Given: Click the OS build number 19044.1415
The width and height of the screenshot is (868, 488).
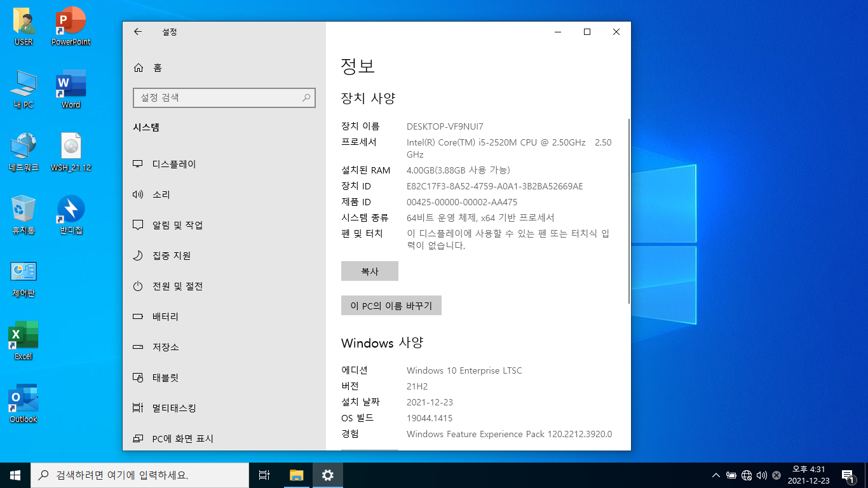Looking at the screenshot, I should tap(430, 418).
